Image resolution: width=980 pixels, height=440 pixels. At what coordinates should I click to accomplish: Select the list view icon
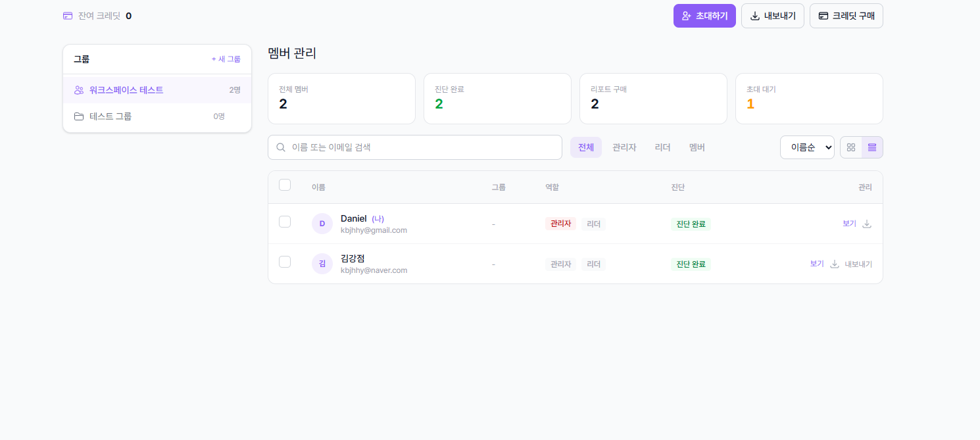pos(872,147)
